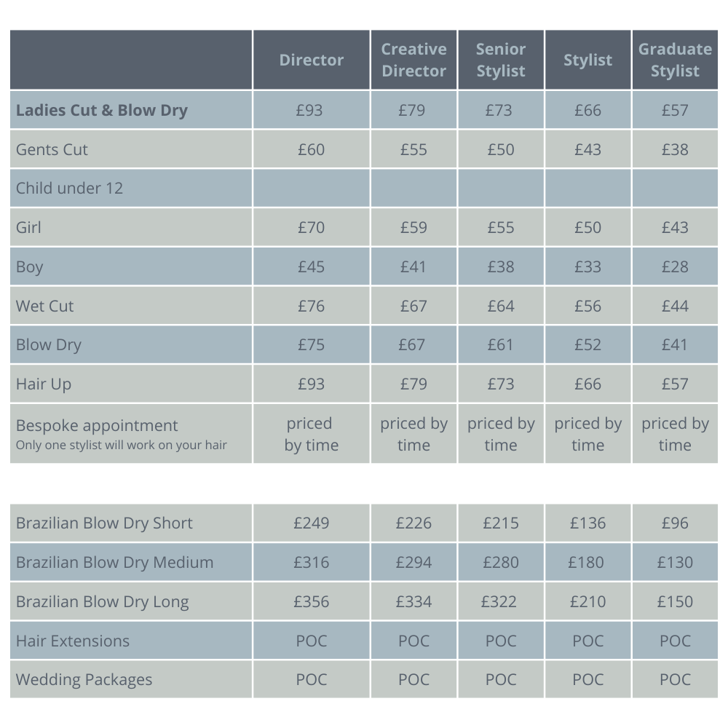Select the £316 Brazilian Blow Dry Medium price
This screenshot has width=728, height=728.
tap(311, 563)
